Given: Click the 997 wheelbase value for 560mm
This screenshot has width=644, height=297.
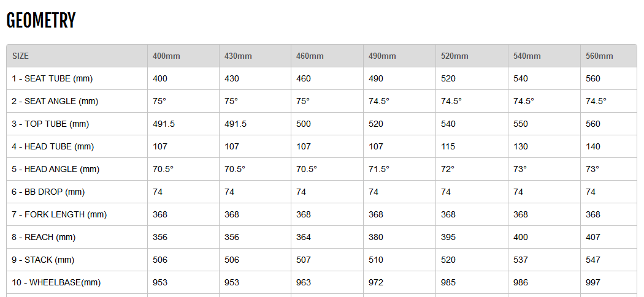Looking at the screenshot, I should pos(593,282).
